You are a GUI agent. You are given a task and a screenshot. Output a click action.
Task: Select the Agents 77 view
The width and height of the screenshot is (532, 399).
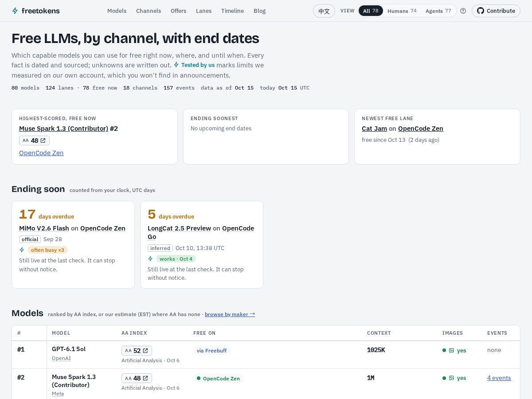click(438, 11)
